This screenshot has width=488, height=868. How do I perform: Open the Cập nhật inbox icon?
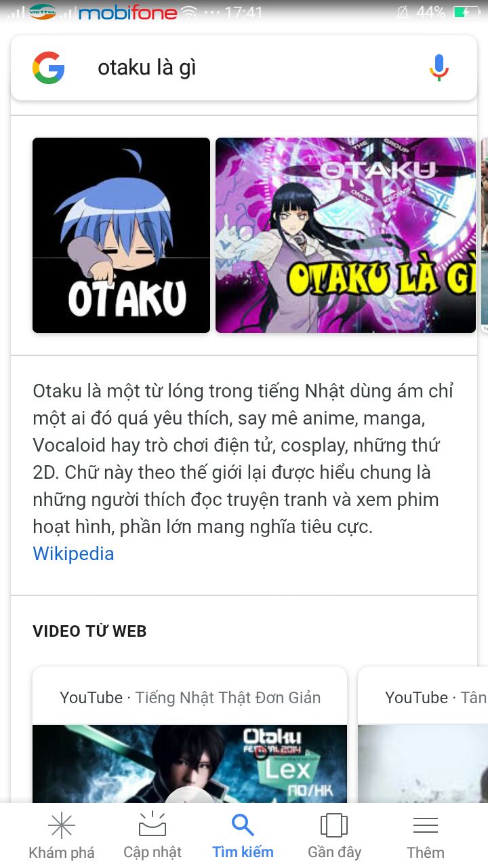click(x=152, y=825)
